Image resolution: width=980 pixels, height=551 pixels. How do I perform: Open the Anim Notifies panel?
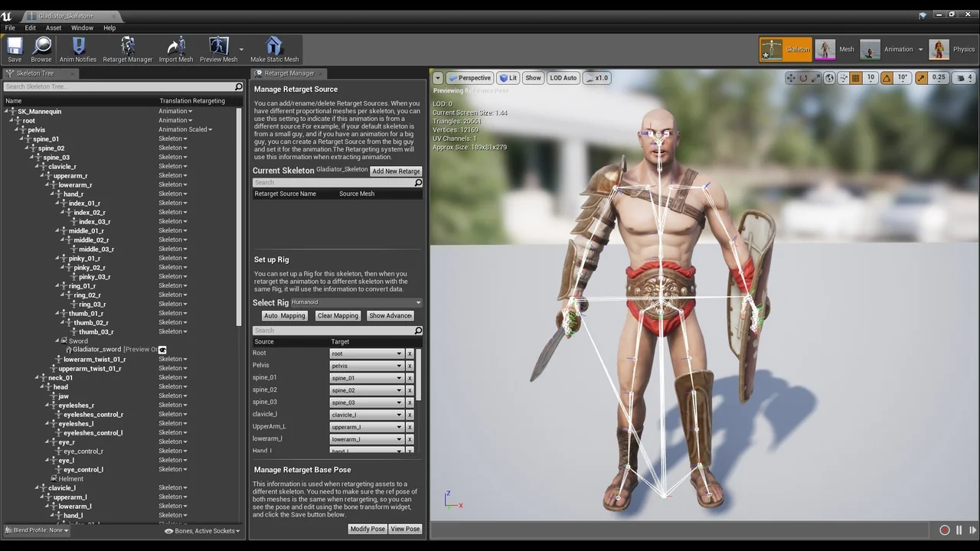click(x=77, y=49)
